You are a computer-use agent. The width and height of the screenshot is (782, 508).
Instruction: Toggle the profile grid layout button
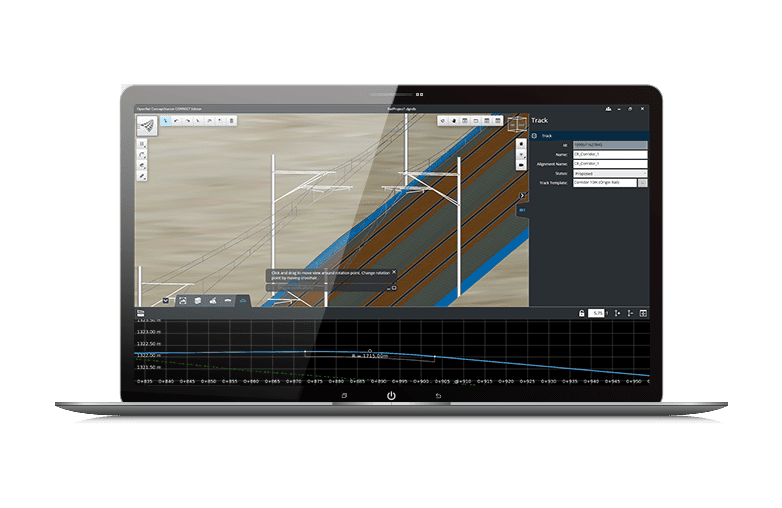click(x=643, y=313)
